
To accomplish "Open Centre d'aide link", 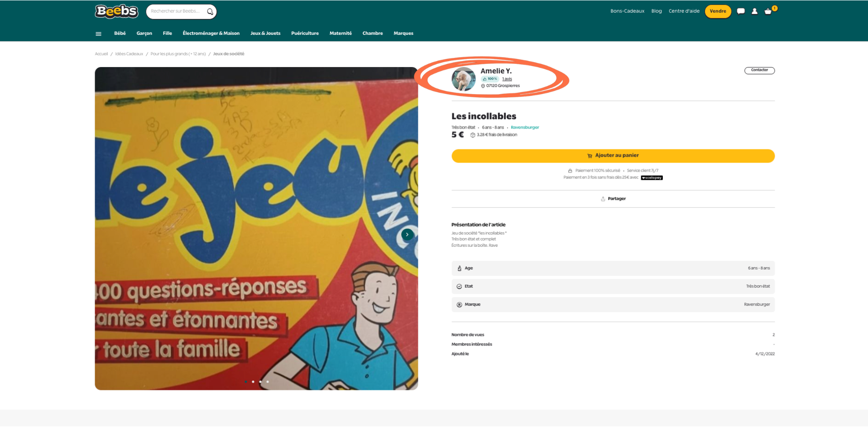I will (684, 11).
